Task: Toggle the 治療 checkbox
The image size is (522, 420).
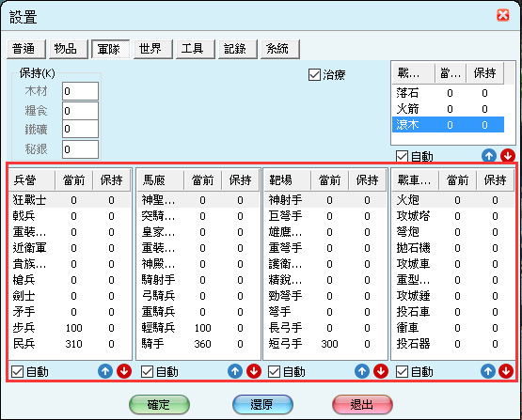Action: pos(314,75)
